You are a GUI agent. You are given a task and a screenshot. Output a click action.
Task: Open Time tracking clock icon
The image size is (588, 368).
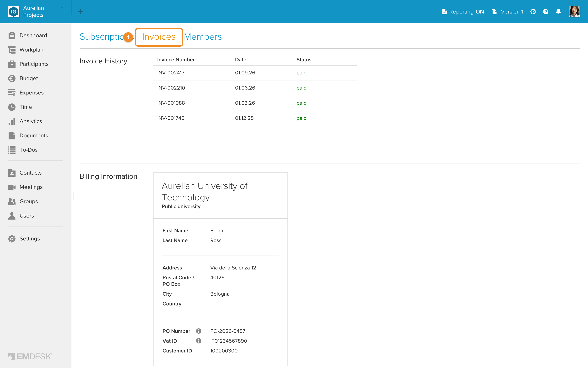12,107
